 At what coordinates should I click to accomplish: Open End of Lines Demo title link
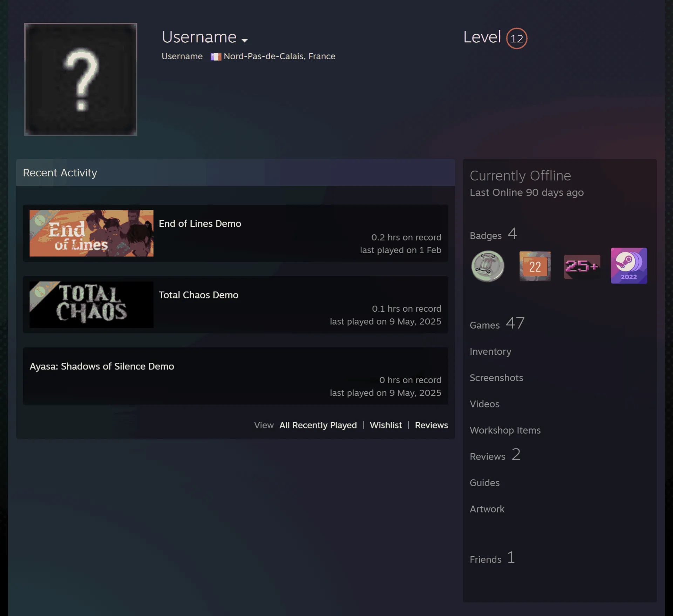(200, 224)
